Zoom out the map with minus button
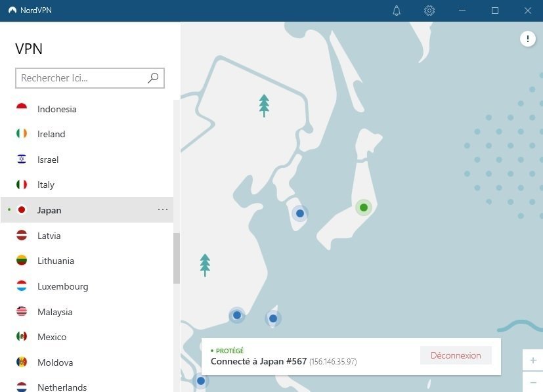 533,382
